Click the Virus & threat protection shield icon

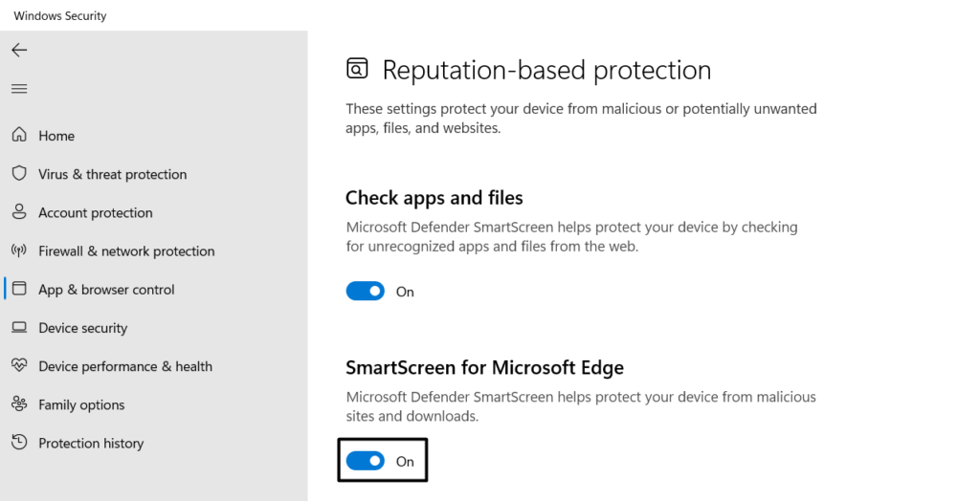click(19, 174)
